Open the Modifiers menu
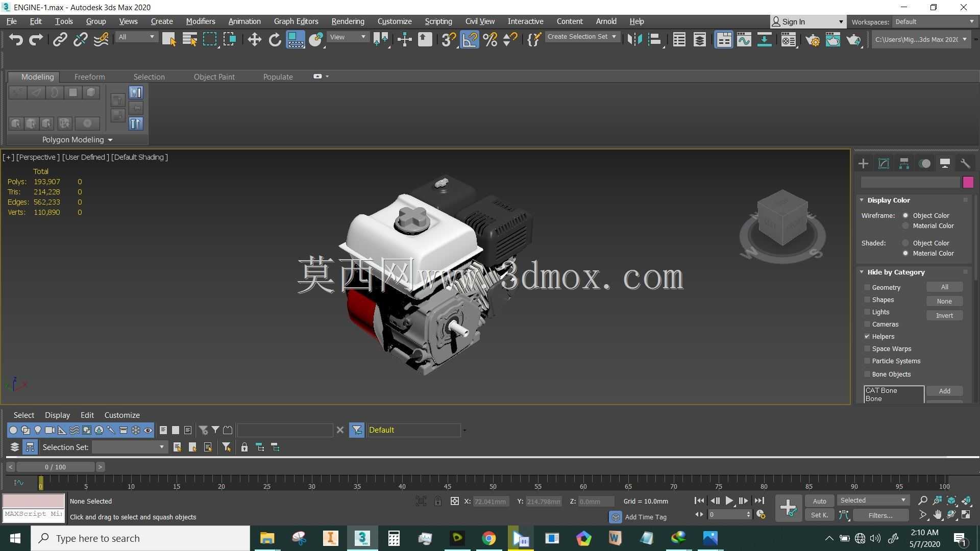 point(200,21)
